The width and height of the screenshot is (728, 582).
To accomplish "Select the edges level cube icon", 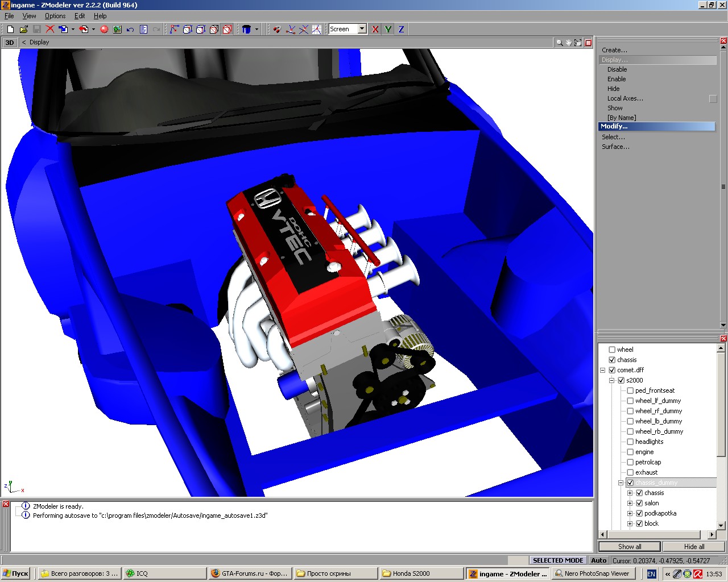I will [187, 29].
